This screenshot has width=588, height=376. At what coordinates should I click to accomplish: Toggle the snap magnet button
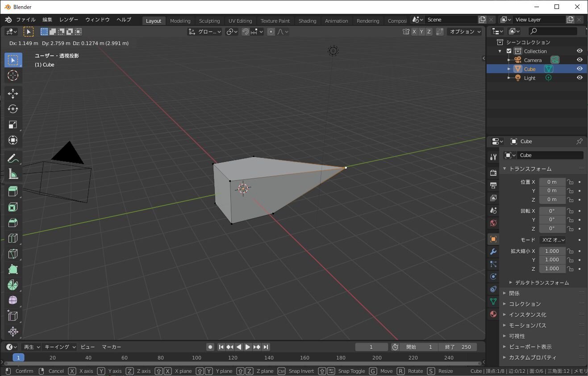point(246,32)
